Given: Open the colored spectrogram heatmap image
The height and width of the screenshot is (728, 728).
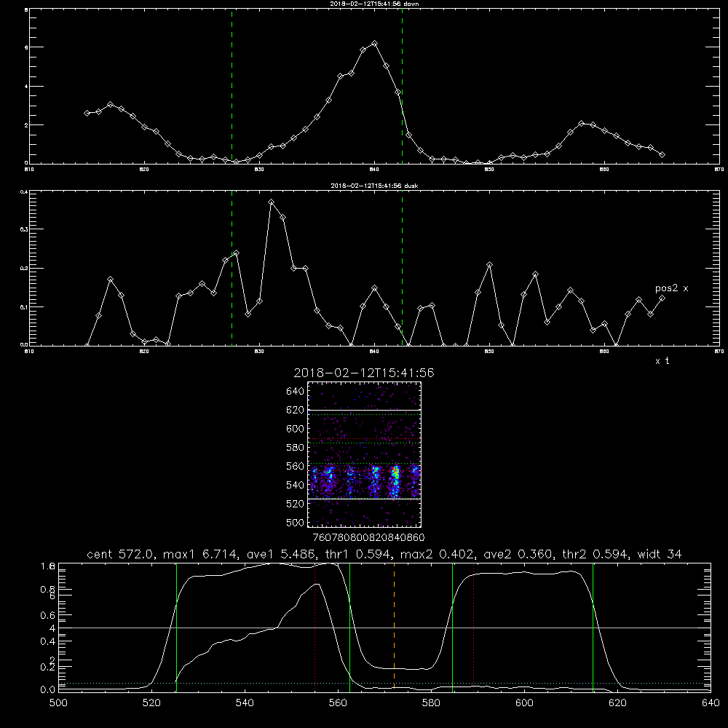Looking at the screenshot, I should coord(364,454).
